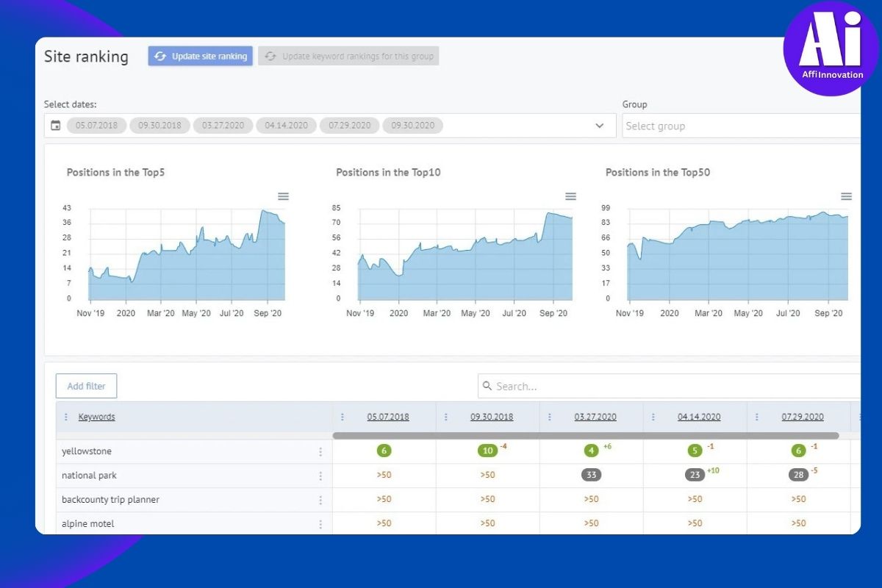
Task: Click the Update site ranking button
Action: click(x=201, y=57)
